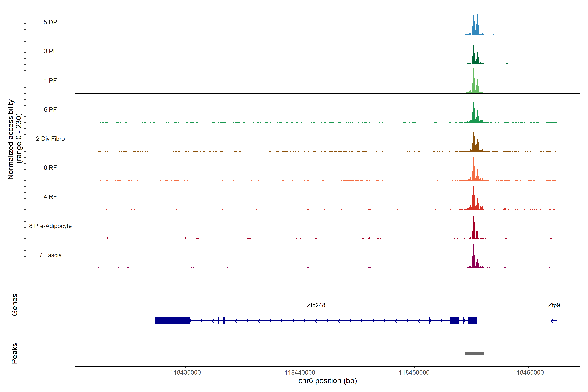The width and height of the screenshot is (588, 392).
Task: Click the Zfp9 gene name
Action: (554, 305)
